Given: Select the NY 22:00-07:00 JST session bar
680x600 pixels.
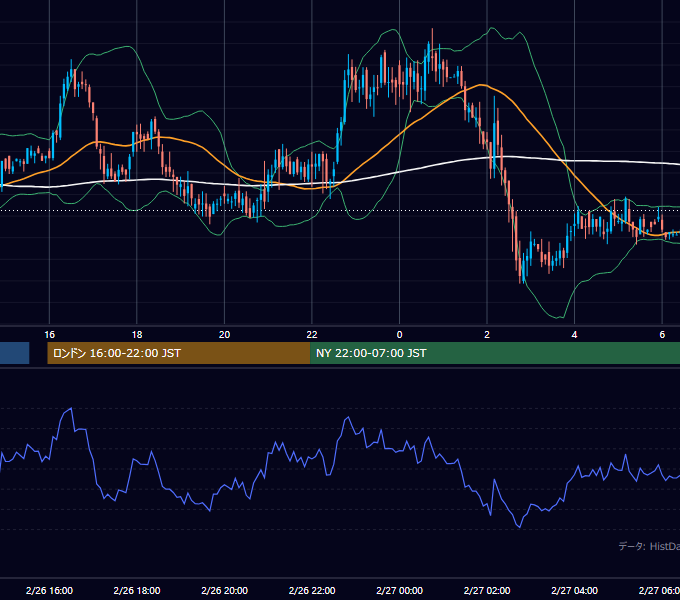Looking at the screenshot, I should tap(495, 353).
